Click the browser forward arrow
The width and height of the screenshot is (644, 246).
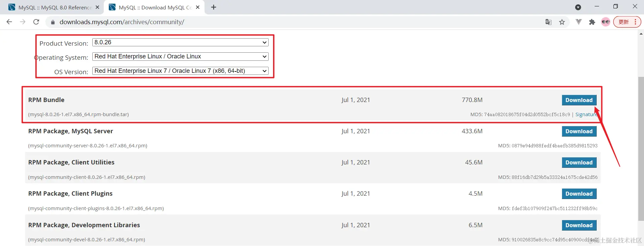(22, 22)
